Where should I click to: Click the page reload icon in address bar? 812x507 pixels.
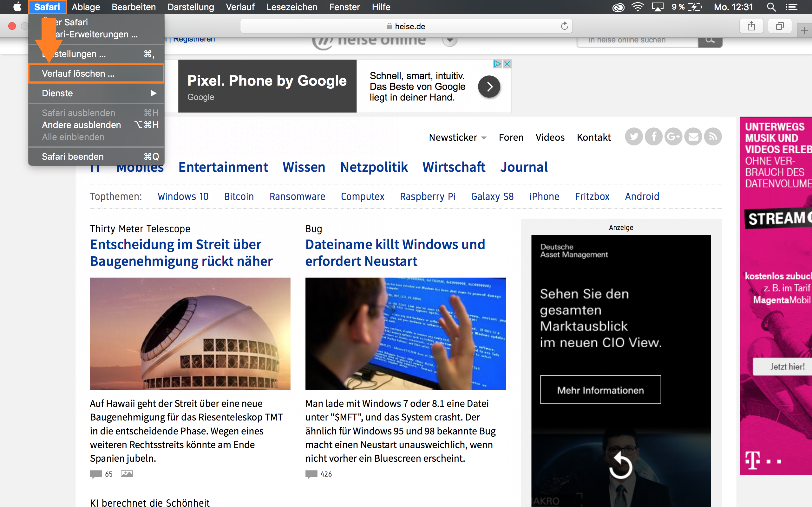(x=564, y=26)
